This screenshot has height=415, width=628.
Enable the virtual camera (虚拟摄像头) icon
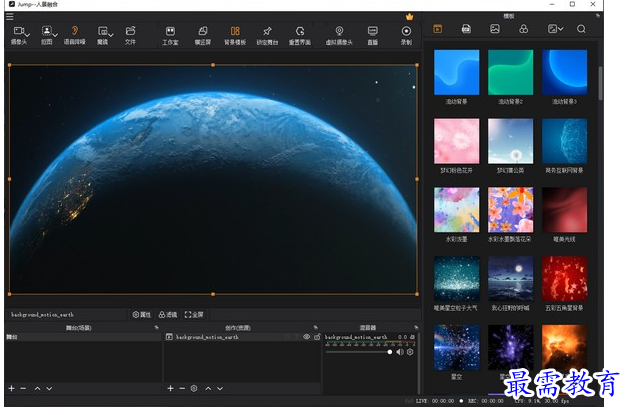(339, 31)
